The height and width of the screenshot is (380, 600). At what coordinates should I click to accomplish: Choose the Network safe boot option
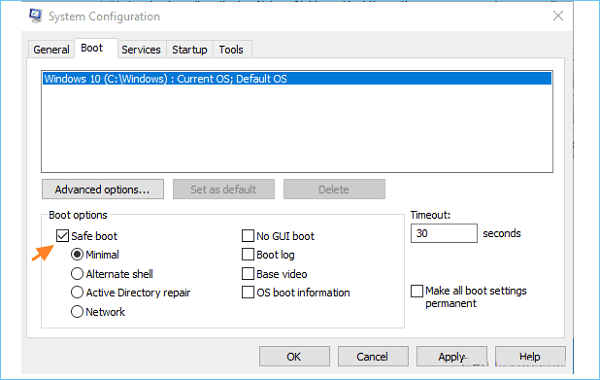pos(77,312)
